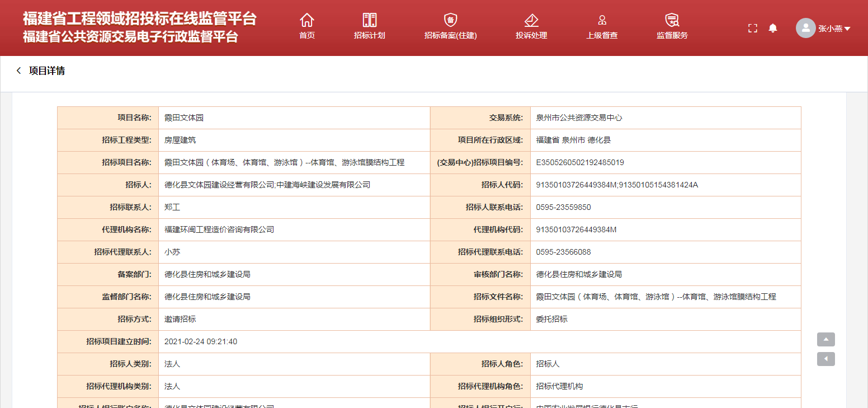This screenshot has height=408, width=868.
Task: Click the 代理机构代码: field label
Action: tap(498, 229)
